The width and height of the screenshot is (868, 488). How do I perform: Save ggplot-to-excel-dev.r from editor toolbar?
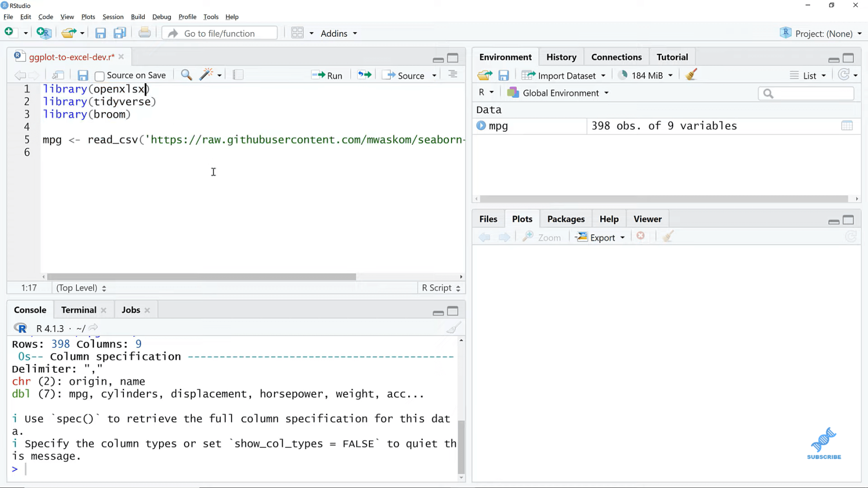tap(83, 75)
